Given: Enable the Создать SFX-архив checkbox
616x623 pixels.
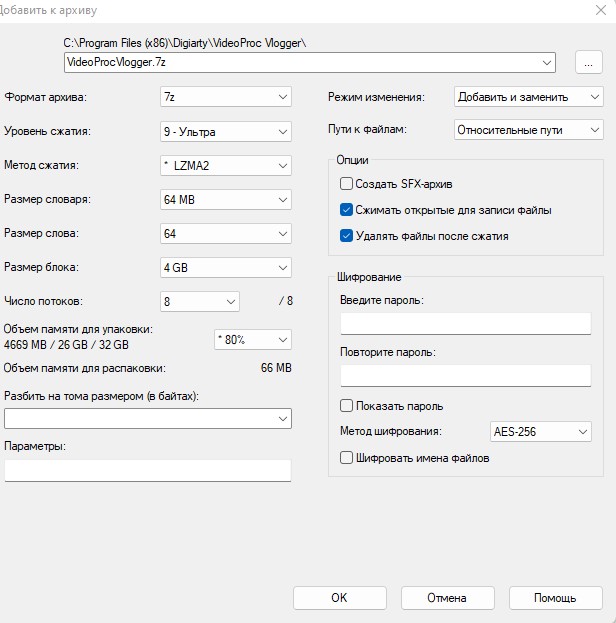Looking at the screenshot, I should coord(347,184).
